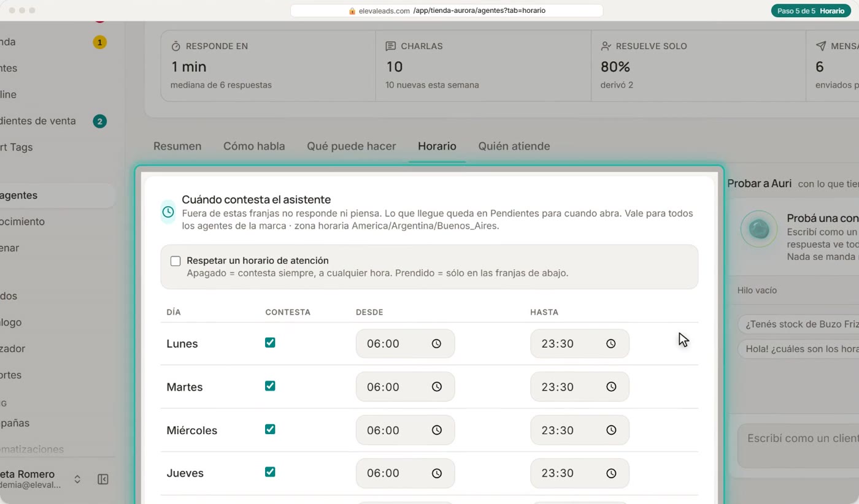
Task: Switch to the Cómo habla tab
Action: 254,146
